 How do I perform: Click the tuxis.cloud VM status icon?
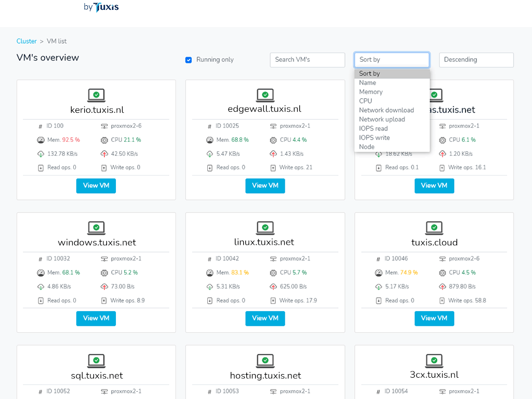(434, 228)
